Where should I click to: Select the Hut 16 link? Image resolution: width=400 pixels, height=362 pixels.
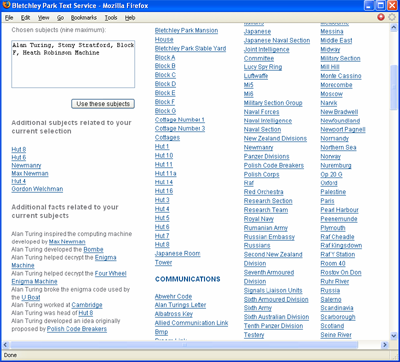[164, 191]
